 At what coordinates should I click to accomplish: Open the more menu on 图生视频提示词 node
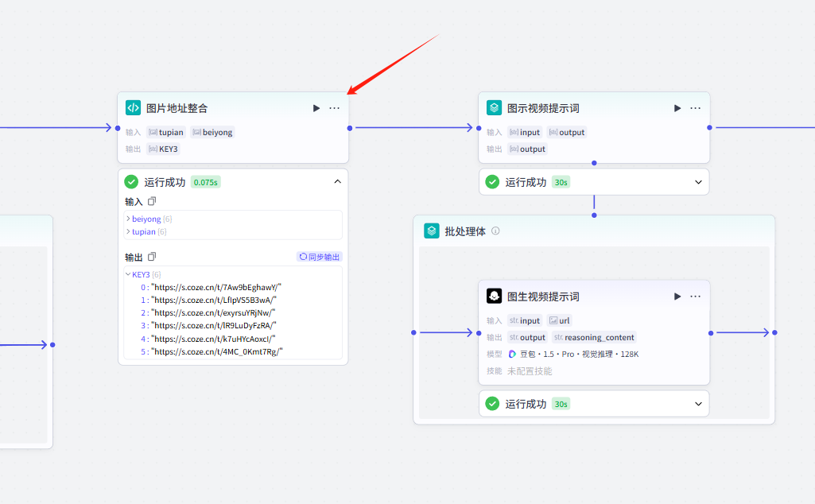click(x=696, y=297)
